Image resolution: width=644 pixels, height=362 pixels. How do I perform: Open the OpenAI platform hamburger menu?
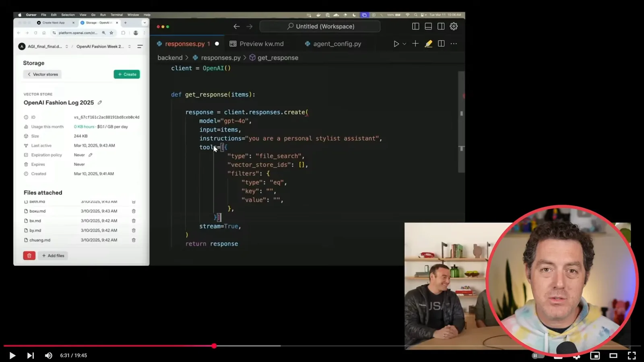(x=140, y=46)
